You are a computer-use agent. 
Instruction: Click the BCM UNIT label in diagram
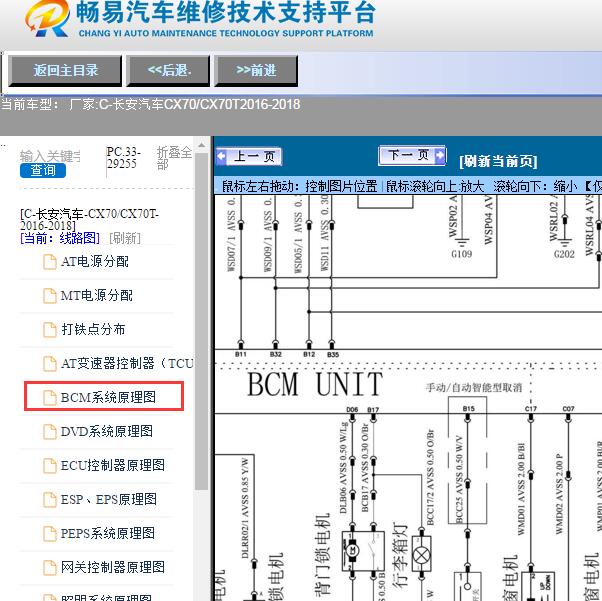pos(315,384)
